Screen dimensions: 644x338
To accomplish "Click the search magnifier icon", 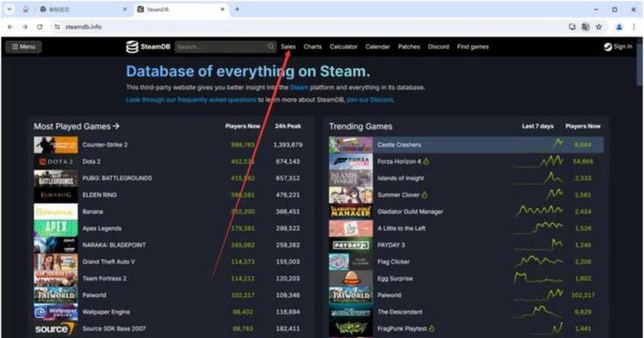I will [271, 47].
